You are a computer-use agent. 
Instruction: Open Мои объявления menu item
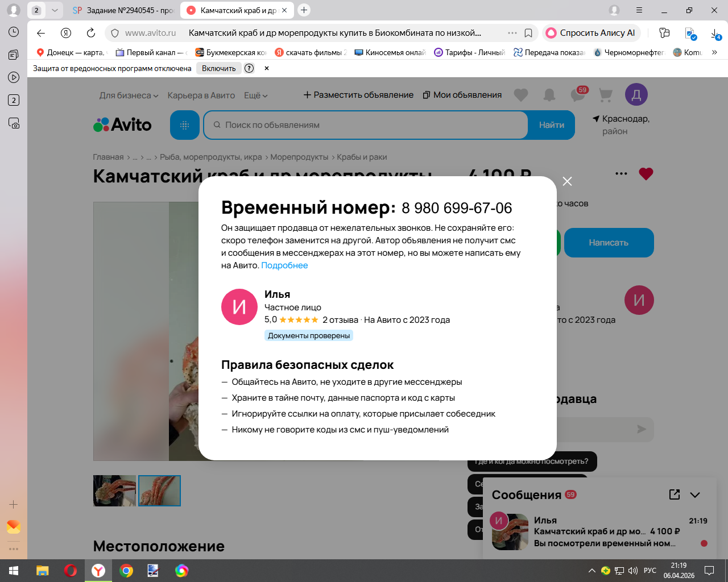pos(462,95)
